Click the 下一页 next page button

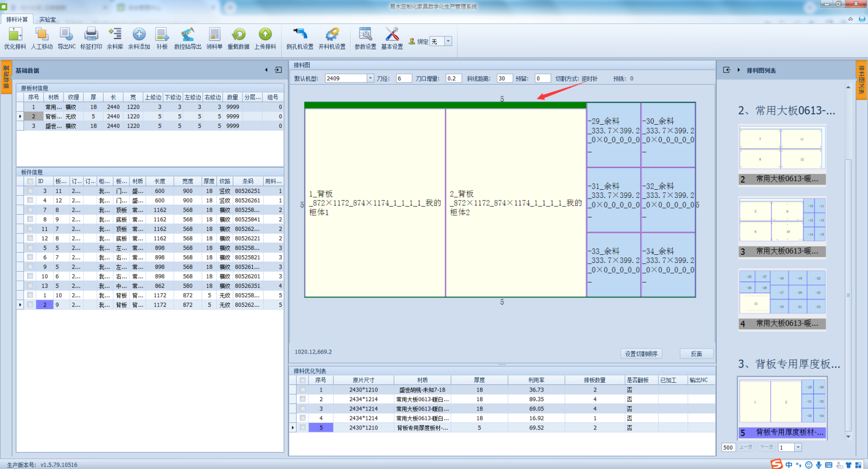[767, 447]
